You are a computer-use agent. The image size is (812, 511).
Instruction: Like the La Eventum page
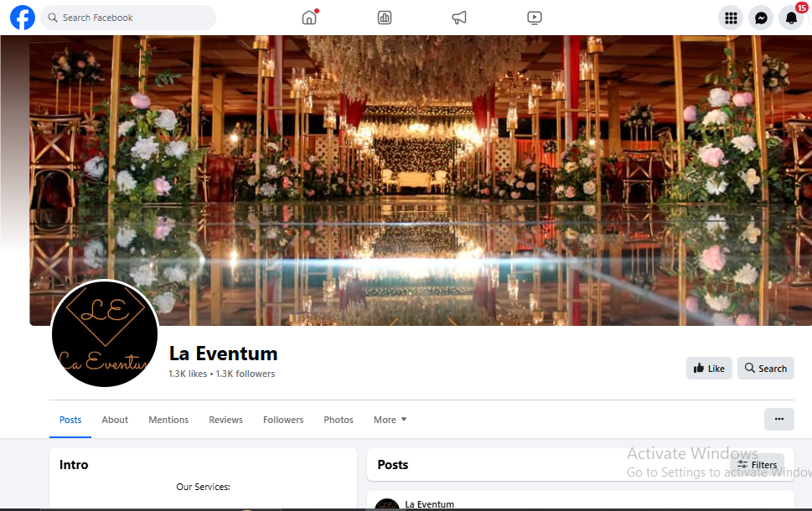(x=709, y=368)
